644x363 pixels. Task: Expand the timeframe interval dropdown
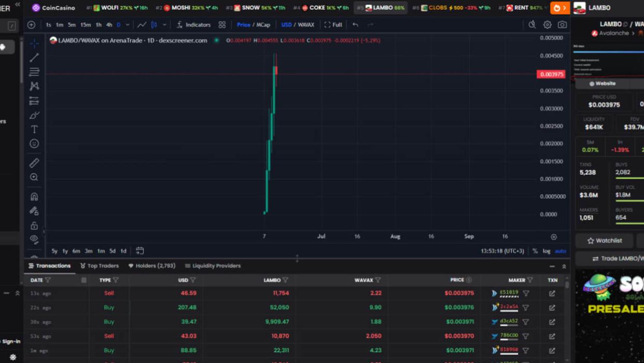128,25
